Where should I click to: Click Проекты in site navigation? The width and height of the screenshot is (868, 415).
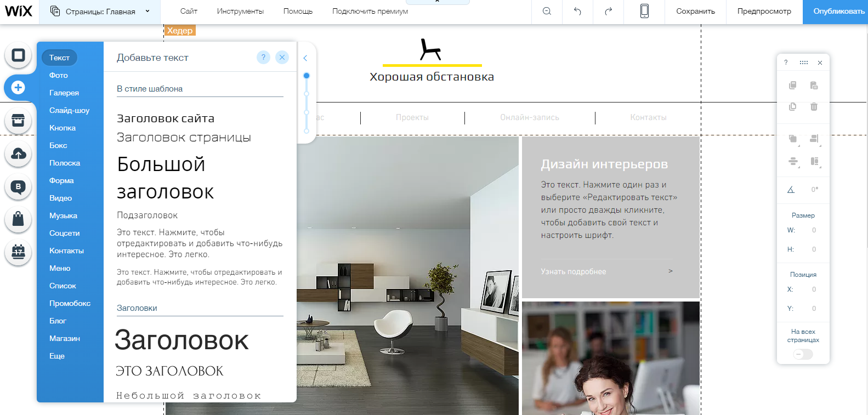412,117
